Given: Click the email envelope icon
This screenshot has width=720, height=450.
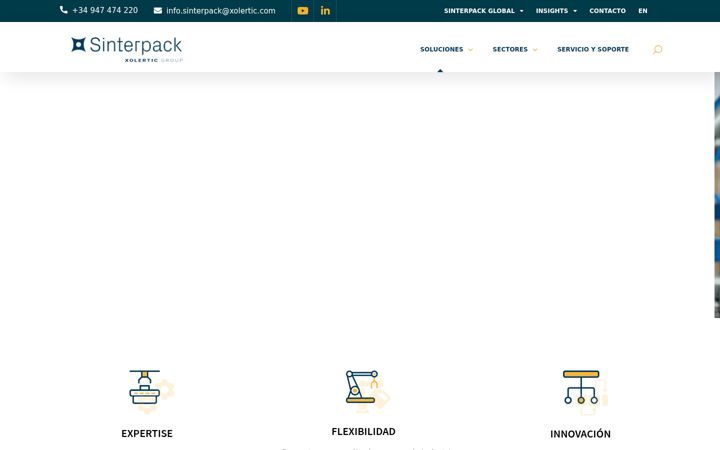Looking at the screenshot, I should tap(158, 11).
